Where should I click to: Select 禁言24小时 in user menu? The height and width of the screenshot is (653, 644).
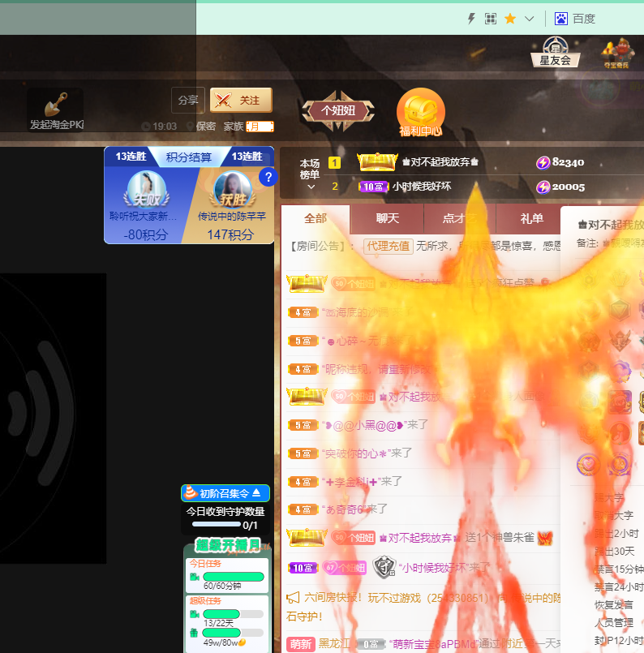coord(619,587)
